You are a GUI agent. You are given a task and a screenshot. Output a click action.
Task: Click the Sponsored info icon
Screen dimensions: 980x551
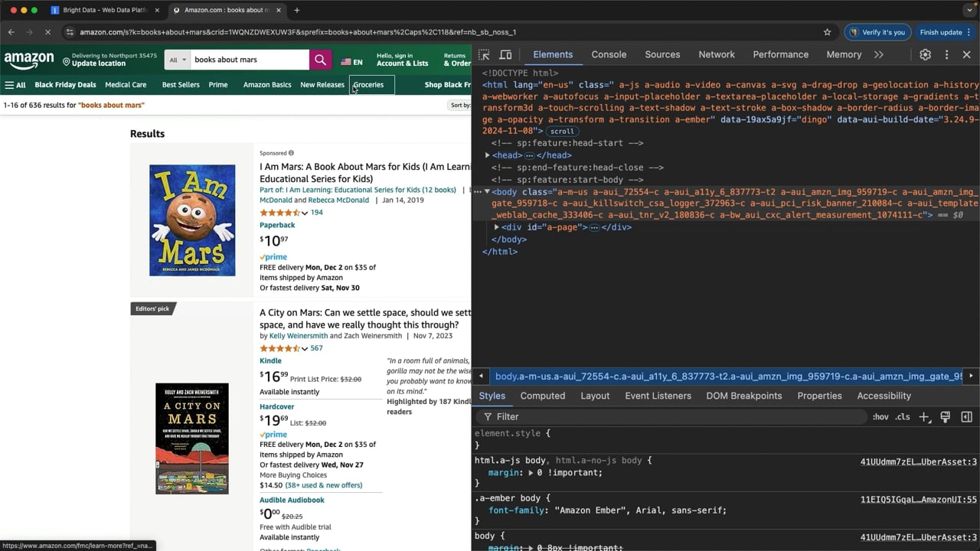point(291,153)
